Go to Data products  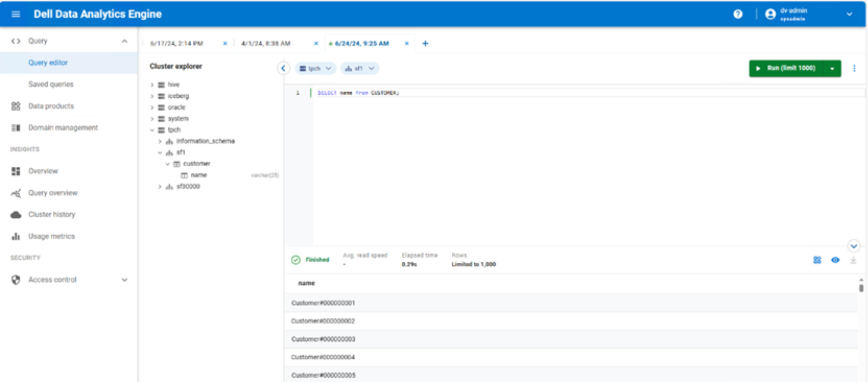[x=51, y=106]
